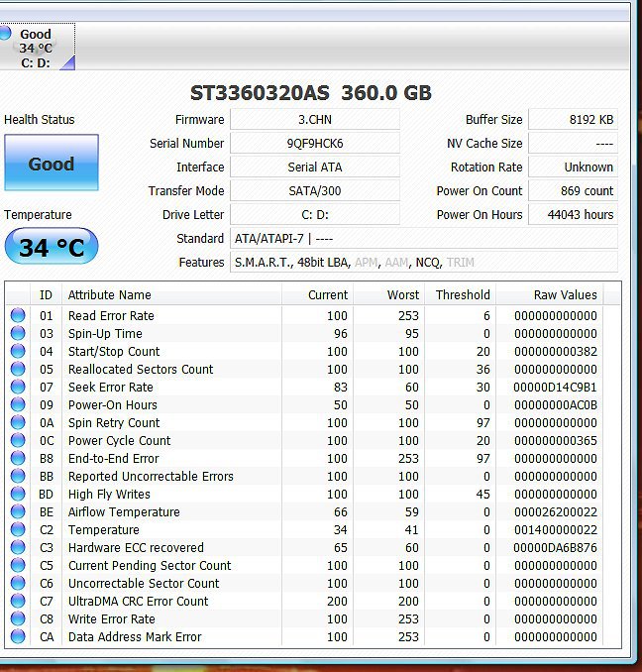Click the Buffer Size 8192 KB field
This screenshot has width=642, height=672.
click(x=573, y=120)
